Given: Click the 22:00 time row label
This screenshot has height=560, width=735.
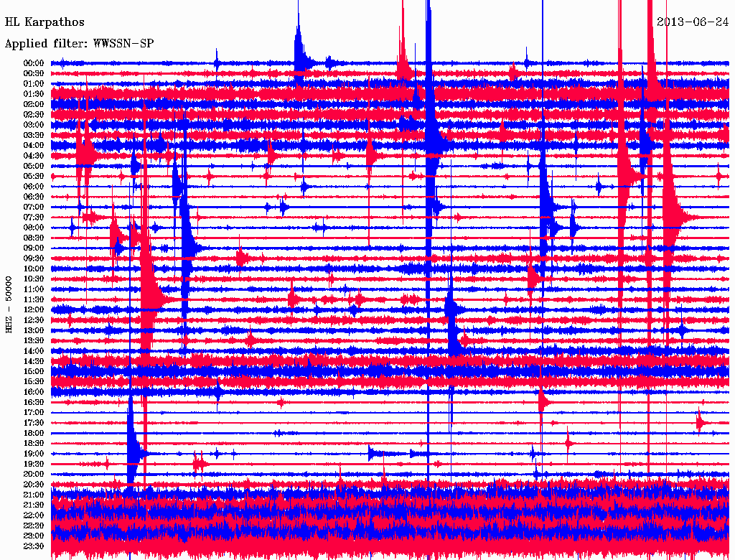Looking at the screenshot, I should coord(34,515).
